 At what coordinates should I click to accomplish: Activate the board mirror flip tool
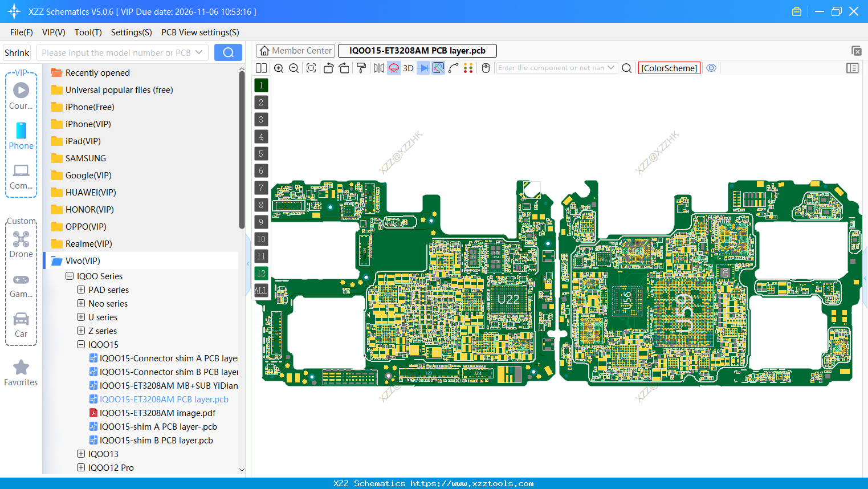pyautogui.click(x=379, y=68)
